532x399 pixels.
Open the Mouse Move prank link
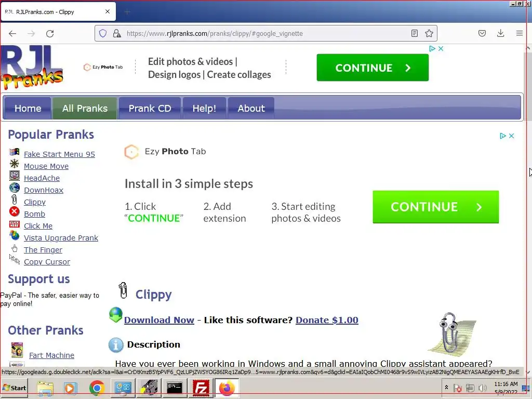click(x=46, y=166)
